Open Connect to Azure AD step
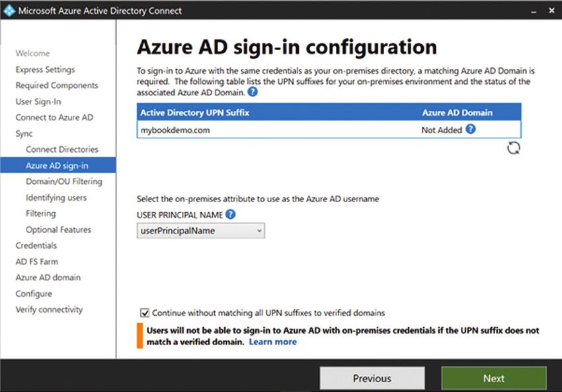Image resolution: width=562 pixels, height=392 pixels. point(54,118)
